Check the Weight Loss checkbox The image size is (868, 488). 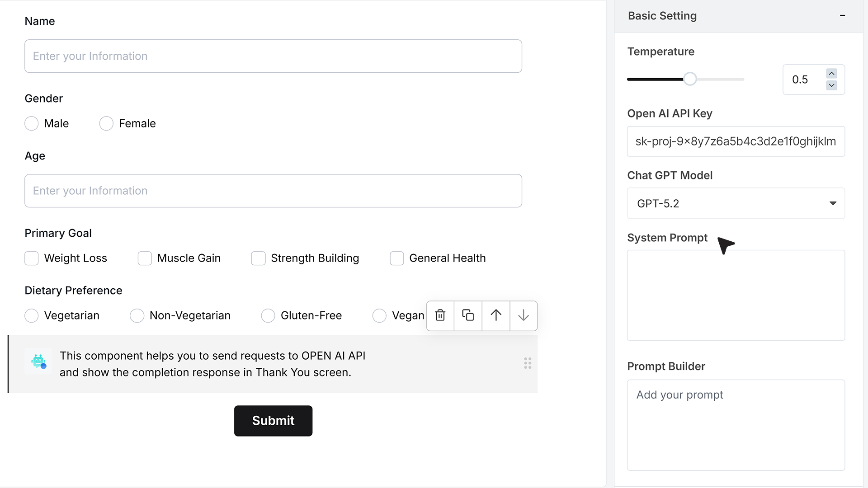pyautogui.click(x=31, y=258)
